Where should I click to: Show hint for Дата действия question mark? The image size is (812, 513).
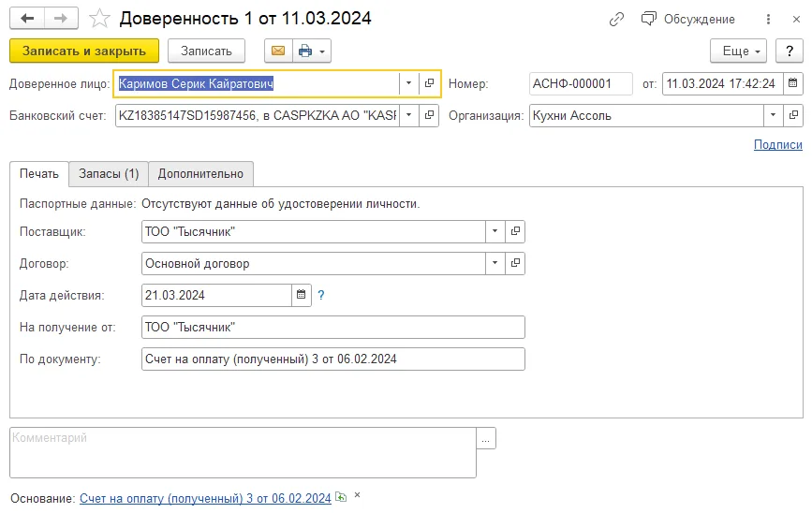(x=321, y=295)
